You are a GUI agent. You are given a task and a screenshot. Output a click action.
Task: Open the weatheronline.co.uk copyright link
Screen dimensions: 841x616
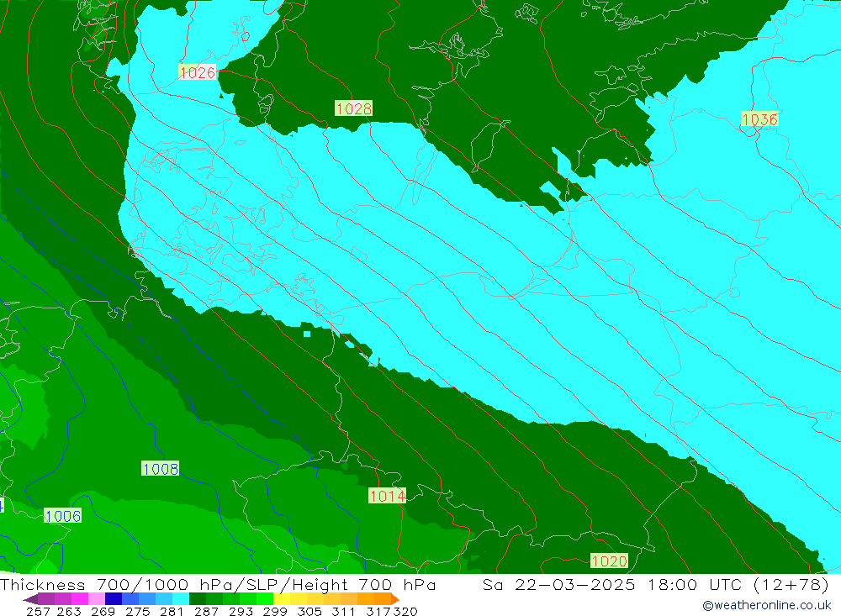766,605
